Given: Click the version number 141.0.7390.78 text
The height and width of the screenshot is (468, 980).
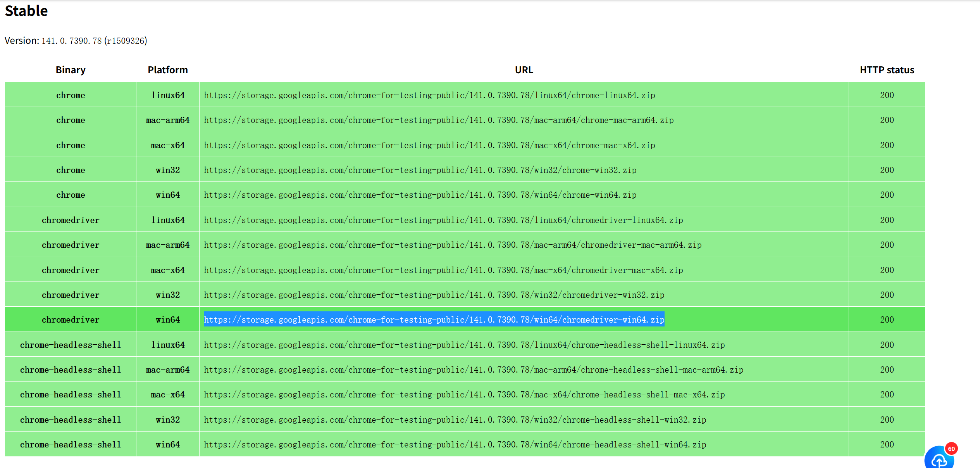Looking at the screenshot, I should (72, 41).
